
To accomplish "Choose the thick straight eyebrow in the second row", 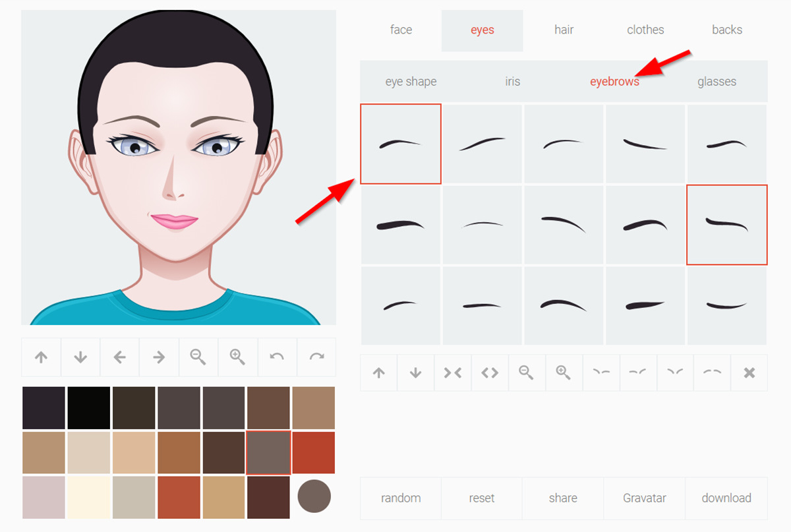I will (401, 225).
